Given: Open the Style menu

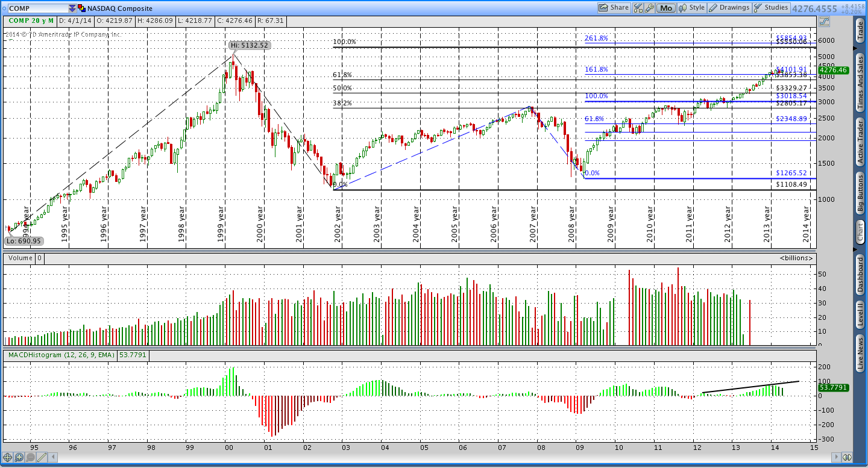Looking at the screenshot, I should coord(693,8).
